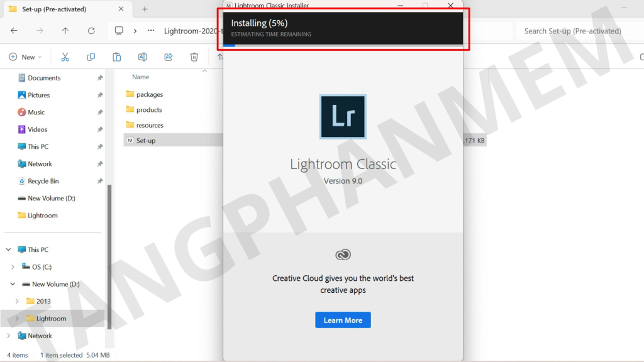Viewport: 644px width, 362px height.
Task: Click the Delete trash icon
Action: (194, 57)
